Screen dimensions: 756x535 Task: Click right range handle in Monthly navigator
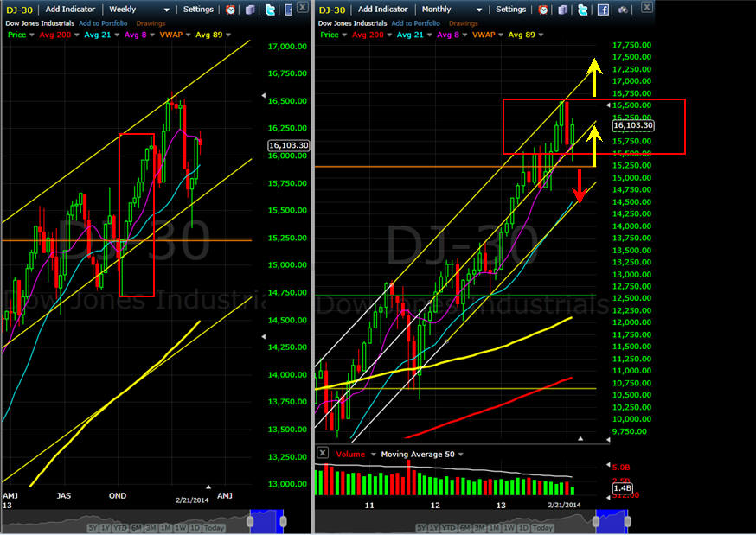coord(628,522)
